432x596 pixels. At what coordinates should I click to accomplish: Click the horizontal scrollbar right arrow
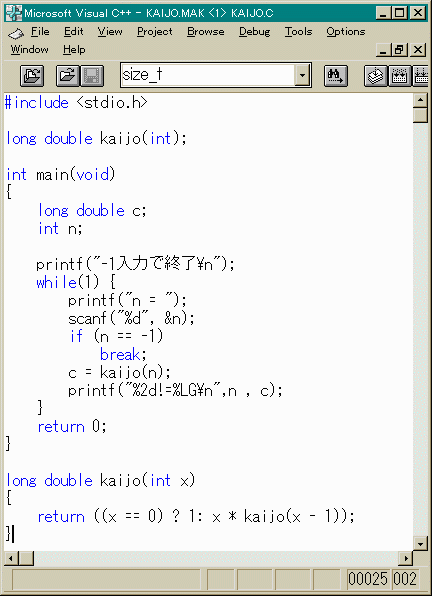[406, 558]
